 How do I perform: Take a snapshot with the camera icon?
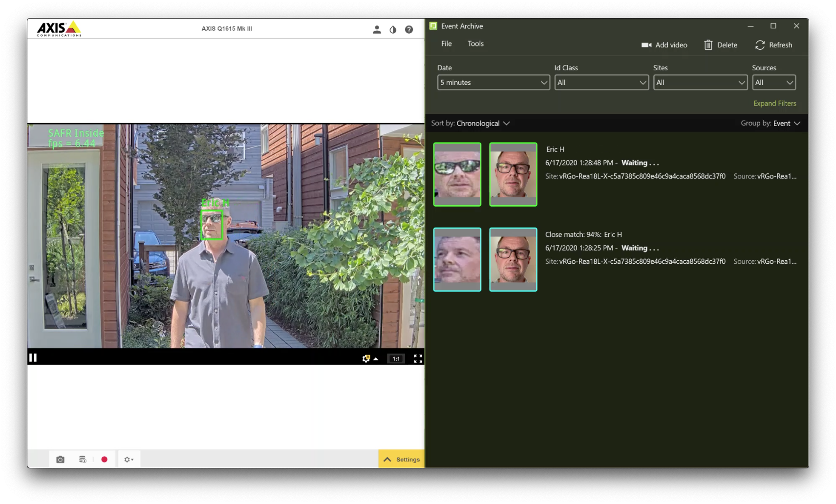click(60, 459)
